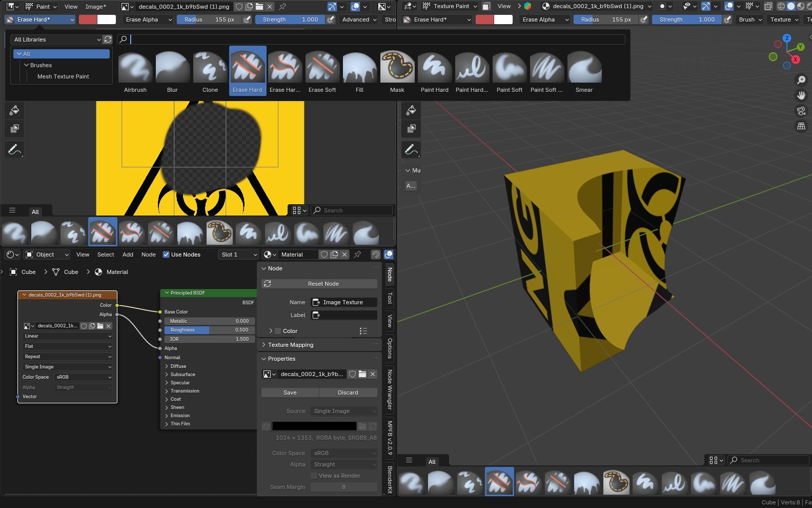Switch to the Node Wrangler sidebar tab
Image resolution: width=812 pixels, height=508 pixels.
click(x=390, y=389)
